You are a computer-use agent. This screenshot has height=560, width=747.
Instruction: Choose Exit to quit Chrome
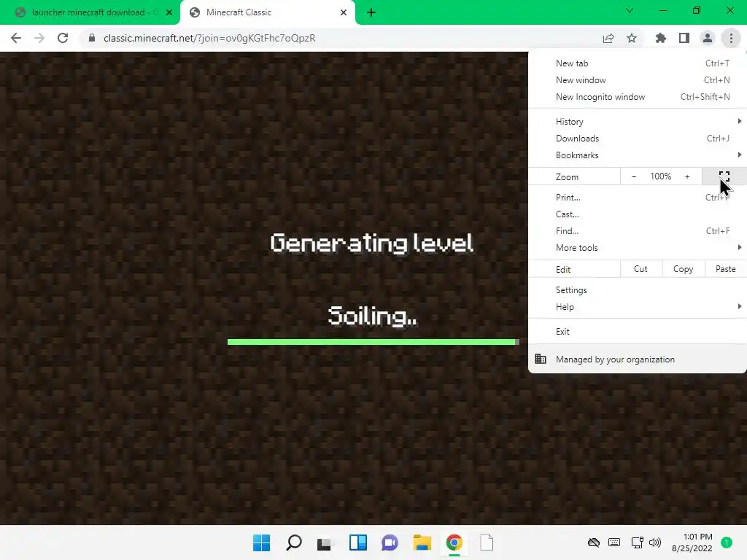click(x=638, y=332)
